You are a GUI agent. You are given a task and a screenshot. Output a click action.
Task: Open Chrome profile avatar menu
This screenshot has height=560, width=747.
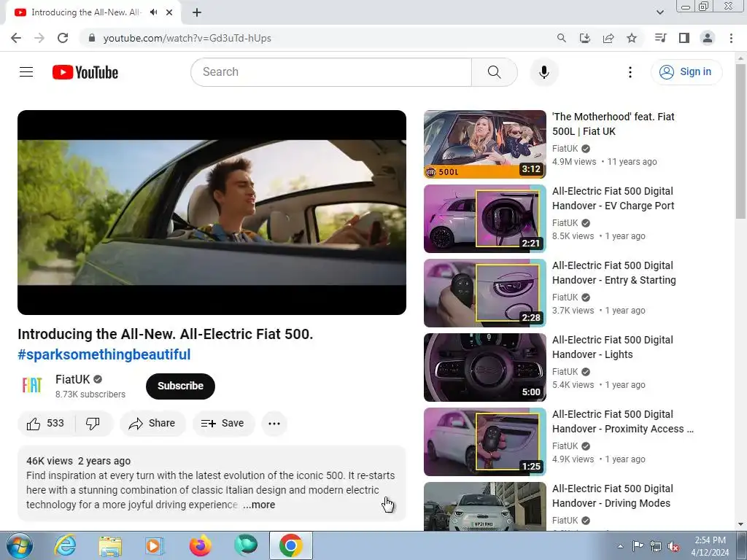tap(708, 38)
